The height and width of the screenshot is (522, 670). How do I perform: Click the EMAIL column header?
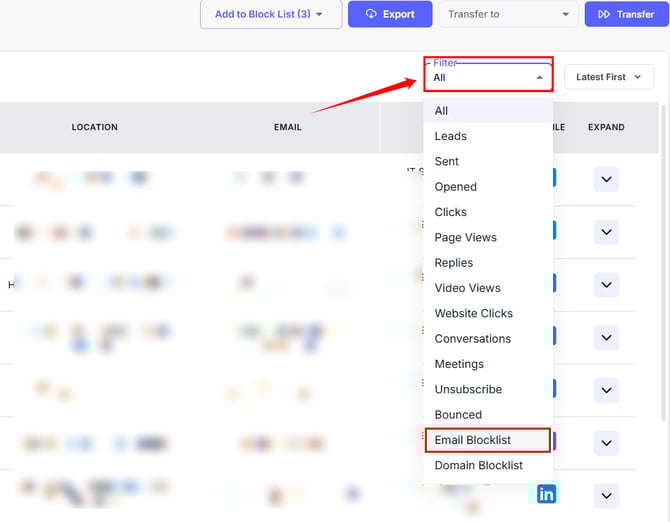click(x=288, y=127)
